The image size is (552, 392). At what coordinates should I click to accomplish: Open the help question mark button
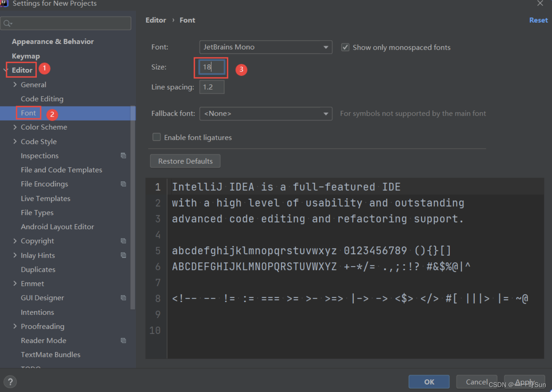click(x=10, y=382)
